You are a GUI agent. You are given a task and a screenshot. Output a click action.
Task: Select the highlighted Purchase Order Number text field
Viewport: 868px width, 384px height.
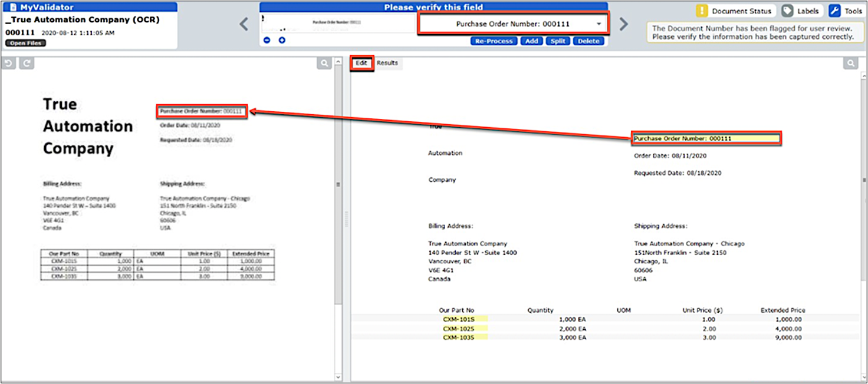point(706,138)
